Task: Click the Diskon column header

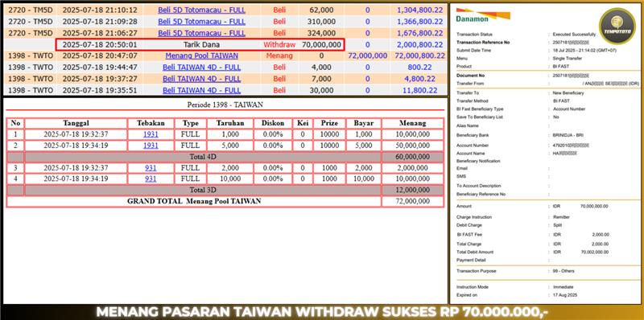Action: pos(273,123)
